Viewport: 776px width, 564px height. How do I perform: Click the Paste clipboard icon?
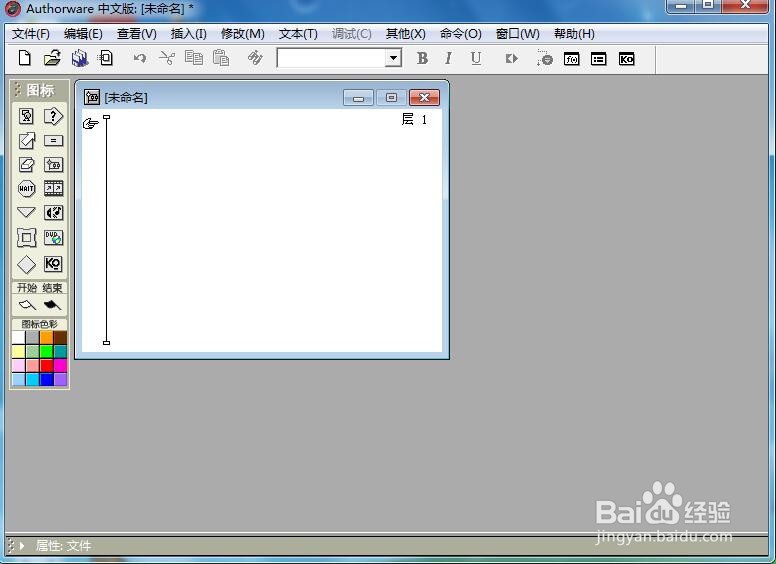point(221,58)
